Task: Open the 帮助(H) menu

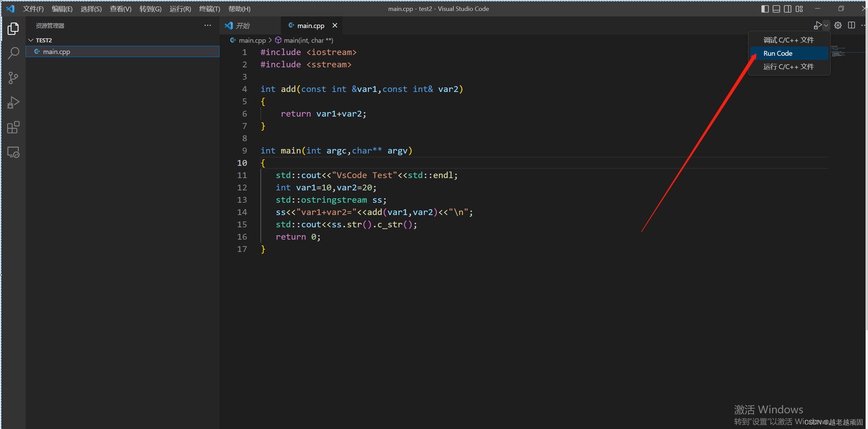Action: [x=239, y=9]
